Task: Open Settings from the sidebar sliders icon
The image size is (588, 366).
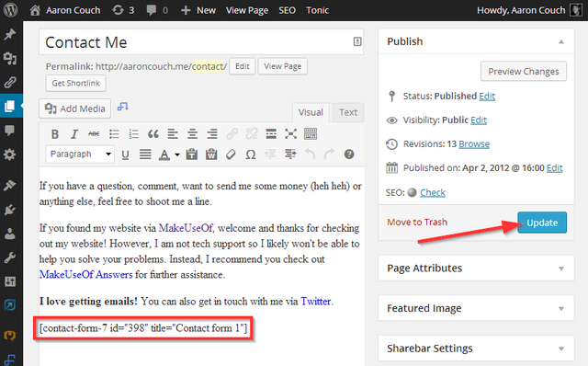Action: (10, 281)
